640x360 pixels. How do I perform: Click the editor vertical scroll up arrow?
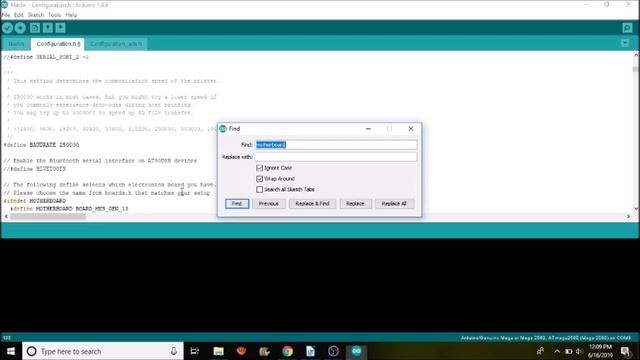coord(636,54)
